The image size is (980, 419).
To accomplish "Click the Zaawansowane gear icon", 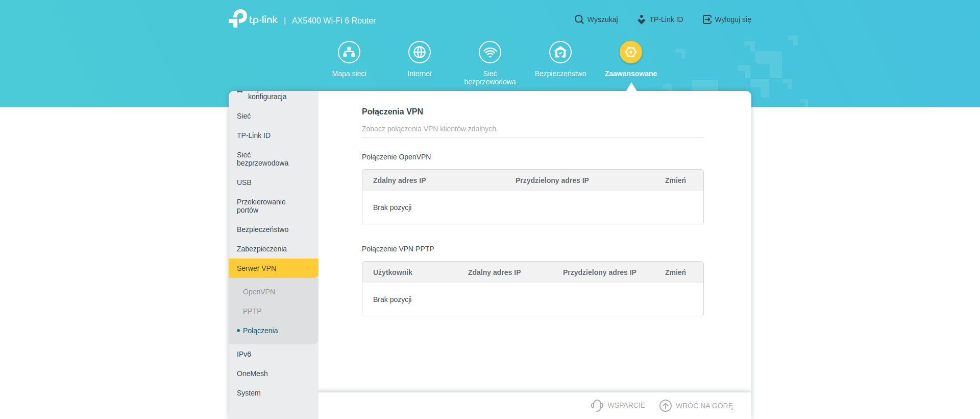I will click(x=631, y=52).
